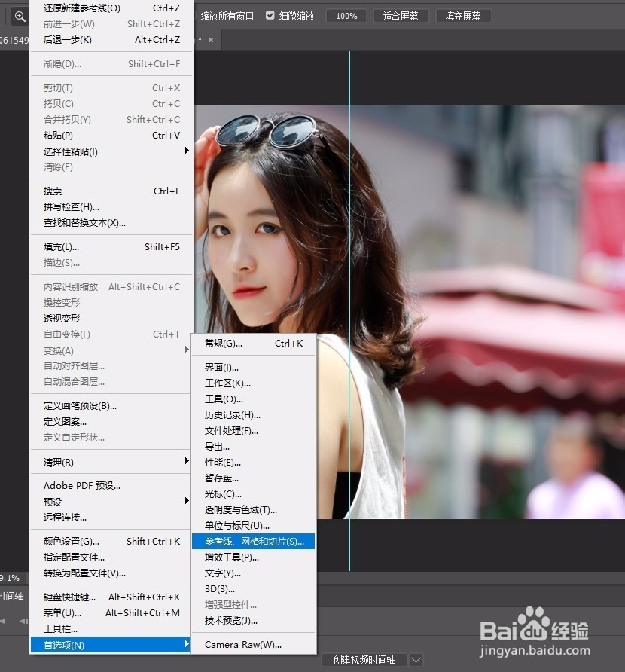Open 文件处理(F)... preferences
This screenshot has height=672, width=625.
[254, 431]
